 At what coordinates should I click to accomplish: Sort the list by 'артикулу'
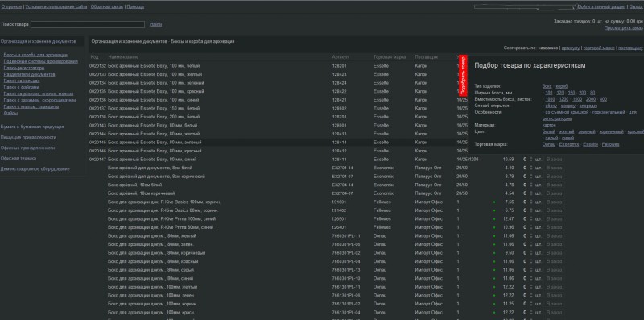pyautogui.click(x=571, y=48)
